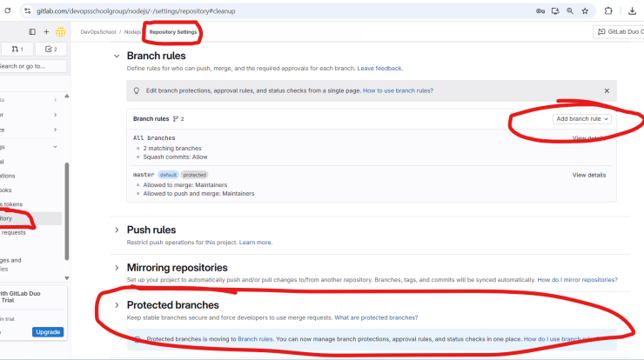This screenshot has height=360, width=644.
Task: Open GitLab Duo Chat button
Action: click(x=619, y=31)
